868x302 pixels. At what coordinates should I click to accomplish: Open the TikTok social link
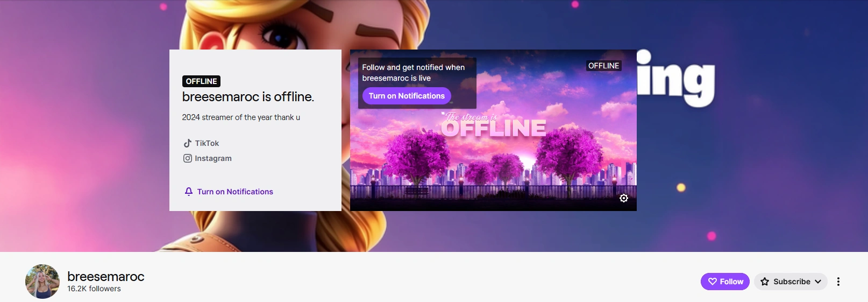click(201, 143)
